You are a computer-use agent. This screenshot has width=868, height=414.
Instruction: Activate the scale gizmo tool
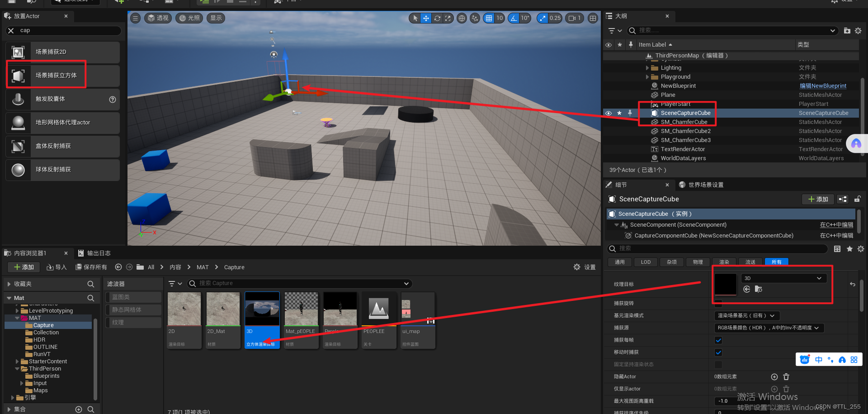click(x=448, y=18)
